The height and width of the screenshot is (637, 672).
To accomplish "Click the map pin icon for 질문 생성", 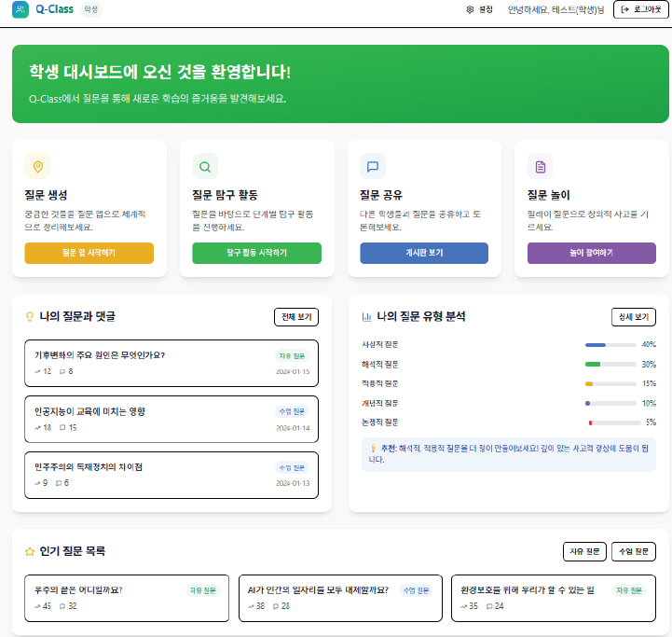I will click(x=37, y=166).
